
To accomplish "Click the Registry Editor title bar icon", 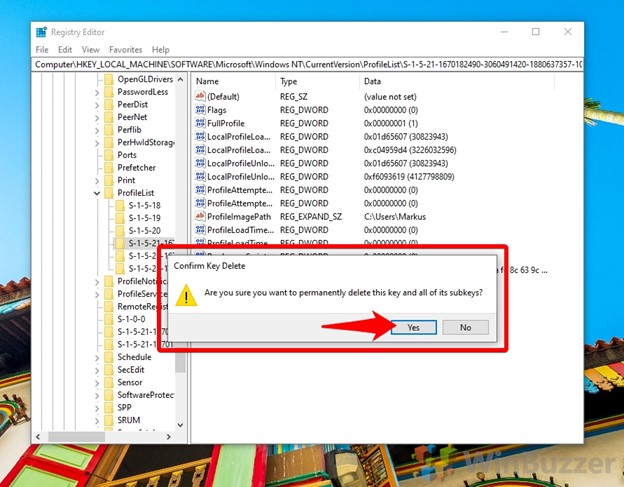I will click(x=42, y=32).
